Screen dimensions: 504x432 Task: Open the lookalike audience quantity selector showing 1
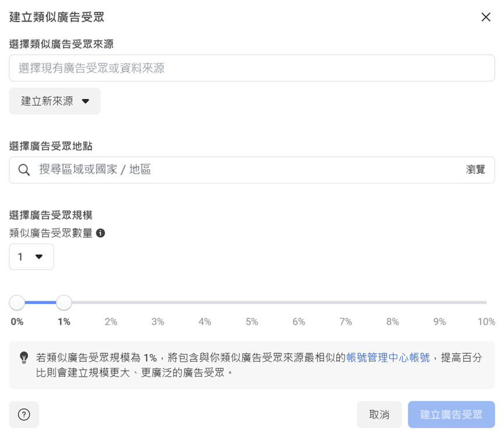click(31, 257)
